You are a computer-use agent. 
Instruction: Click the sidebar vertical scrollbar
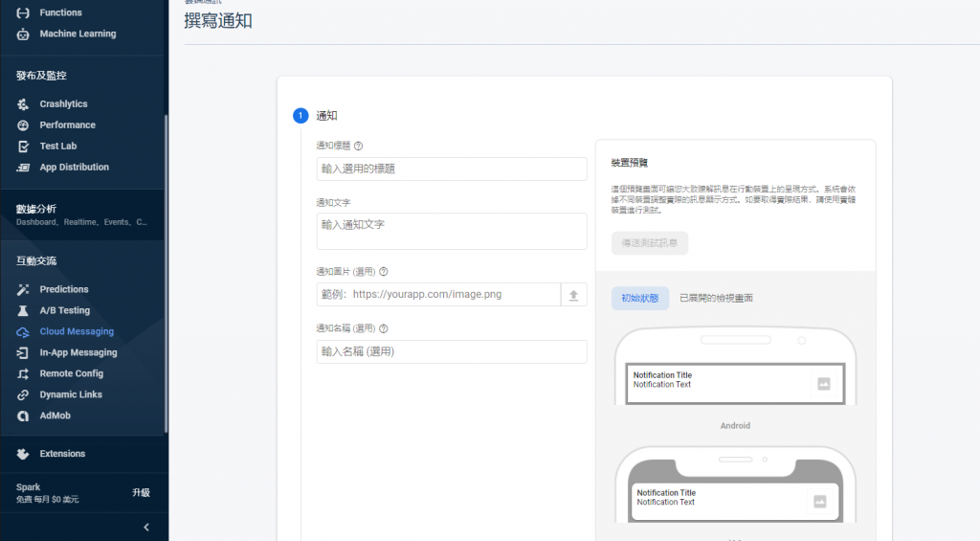(x=166, y=273)
